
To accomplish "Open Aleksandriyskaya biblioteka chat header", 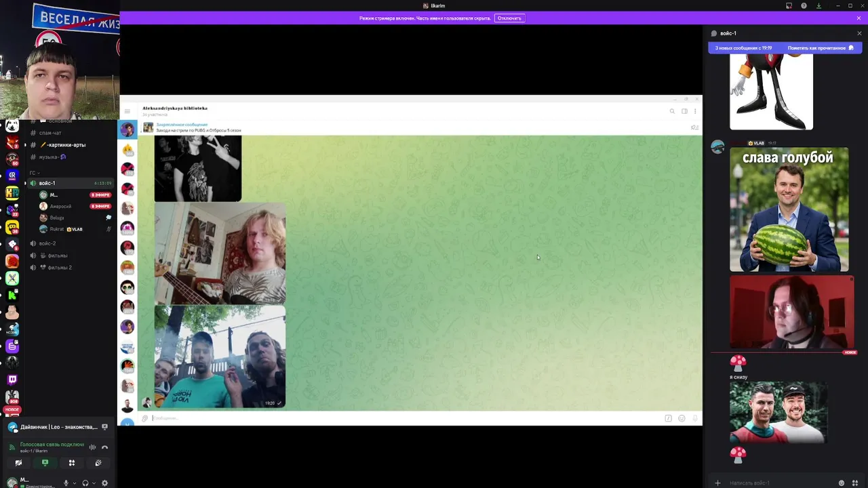I will (x=175, y=110).
